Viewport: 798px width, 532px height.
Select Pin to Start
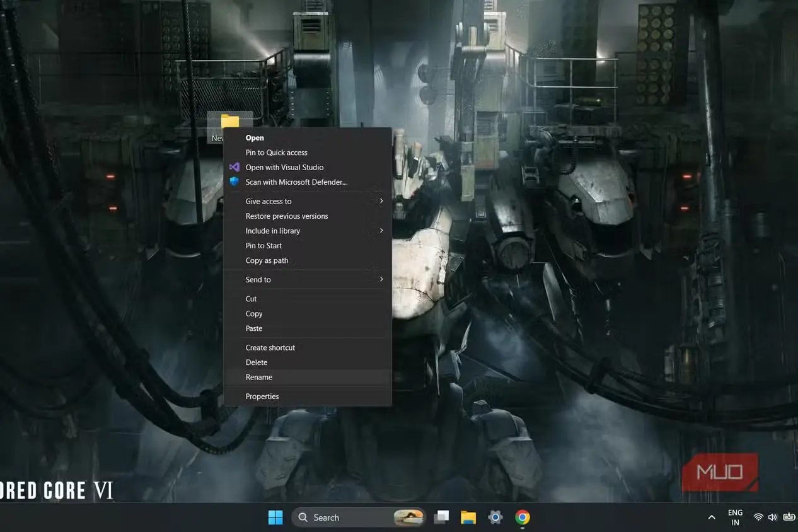click(308, 246)
